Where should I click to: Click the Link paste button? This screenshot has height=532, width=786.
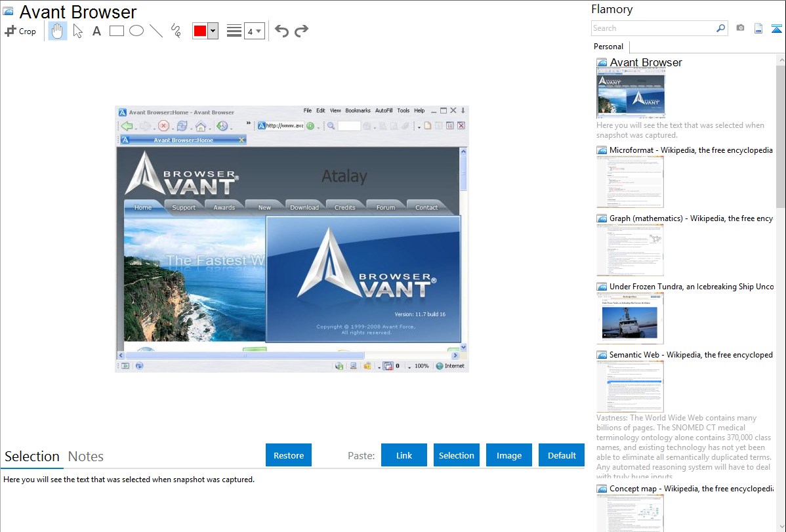pyautogui.click(x=404, y=455)
